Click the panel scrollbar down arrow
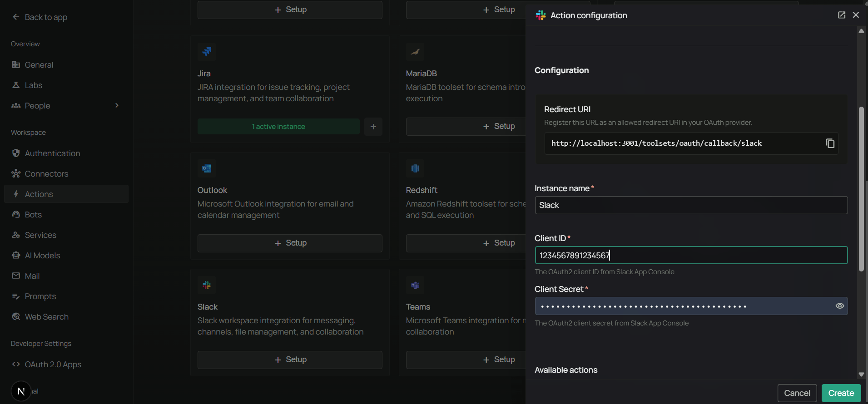Viewport: 868px width, 404px height. 861,374
